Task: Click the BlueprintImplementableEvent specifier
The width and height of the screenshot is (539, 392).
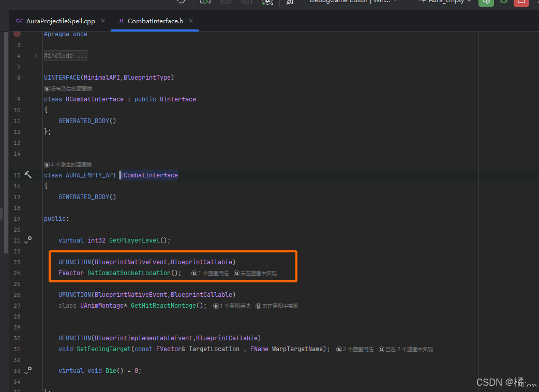Action: click(143, 338)
